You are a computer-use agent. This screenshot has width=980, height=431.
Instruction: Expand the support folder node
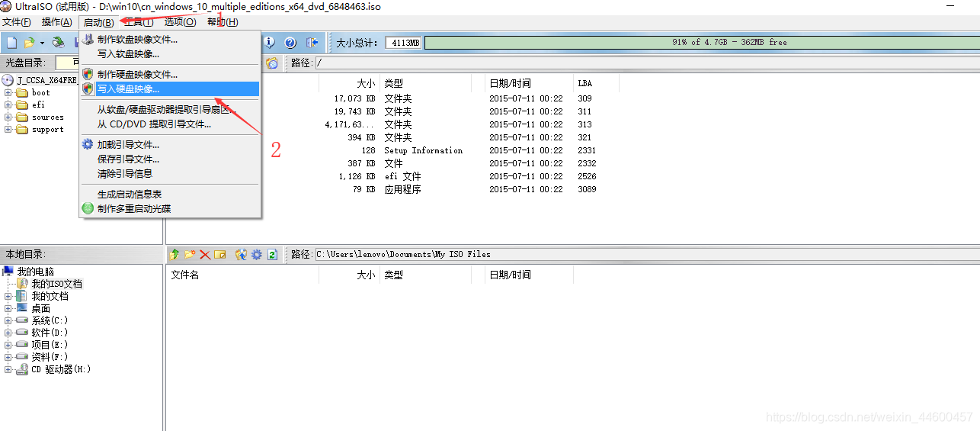[8, 130]
